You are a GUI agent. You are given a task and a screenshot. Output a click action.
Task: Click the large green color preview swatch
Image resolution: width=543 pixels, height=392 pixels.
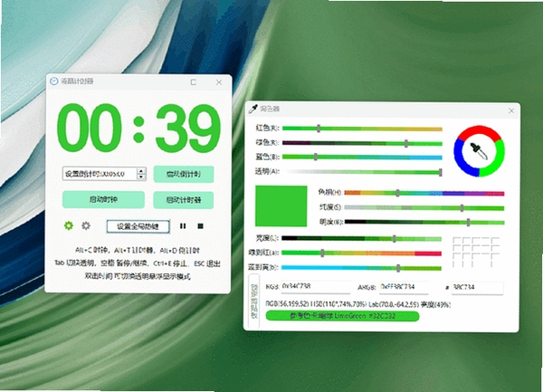pos(281,206)
